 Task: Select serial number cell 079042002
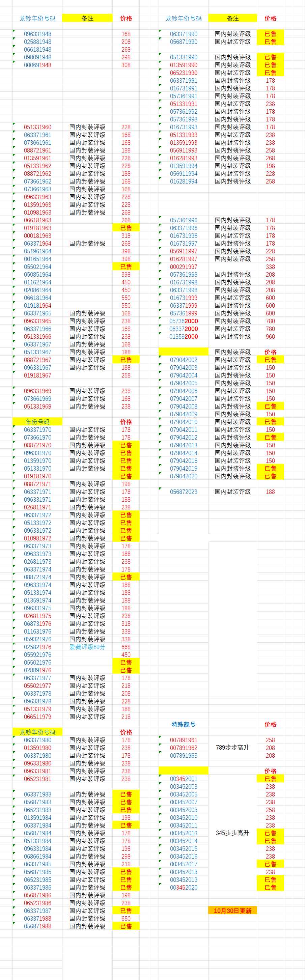183,360
